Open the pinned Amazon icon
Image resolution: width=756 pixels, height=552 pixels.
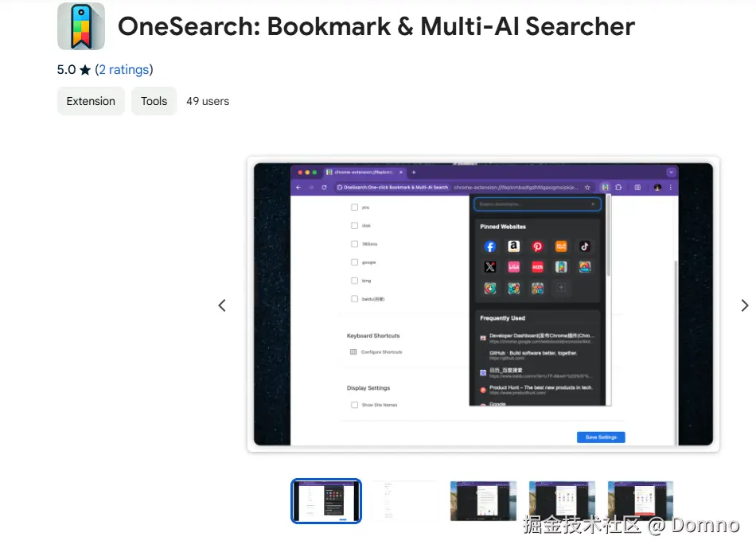513,247
